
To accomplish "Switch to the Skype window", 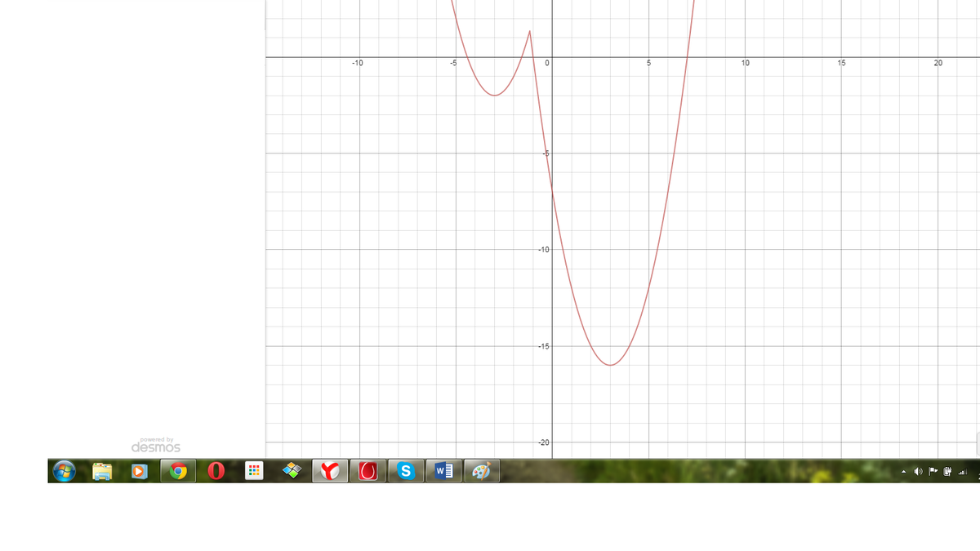I will coord(406,471).
